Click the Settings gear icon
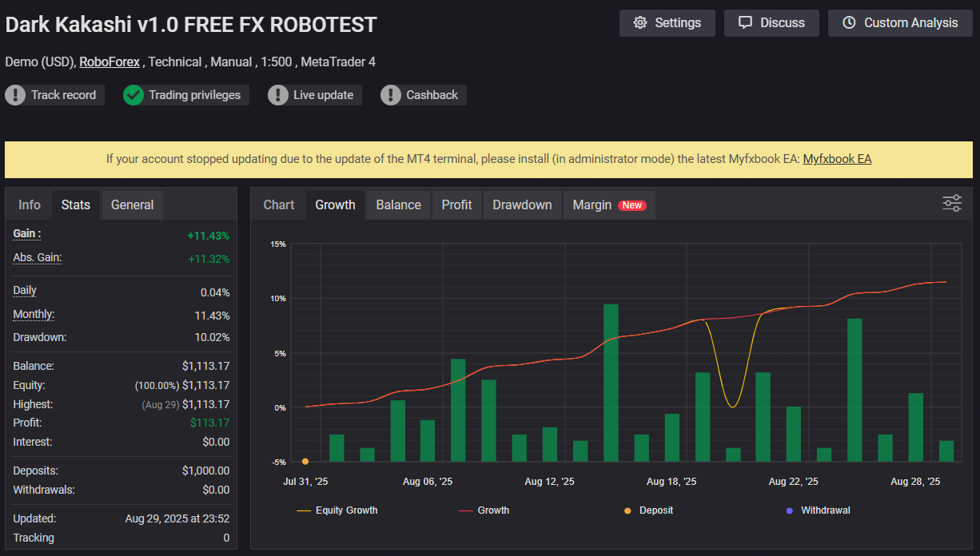The image size is (980, 556). (x=639, y=23)
